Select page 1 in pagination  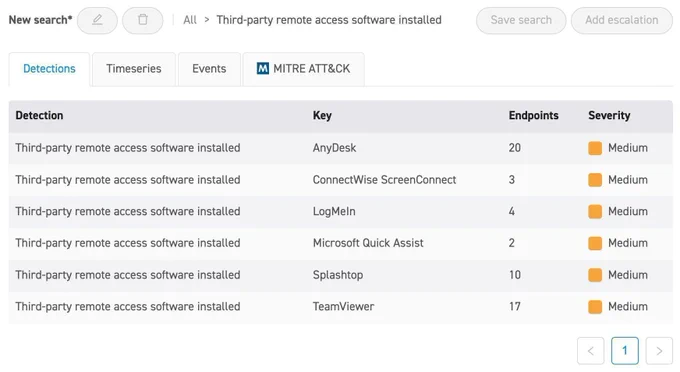pyautogui.click(x=625, y=351)
